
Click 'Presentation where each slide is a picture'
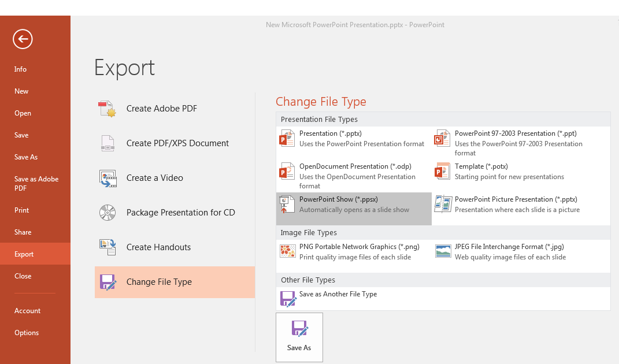pyautogui.click(x=517, y=210)
